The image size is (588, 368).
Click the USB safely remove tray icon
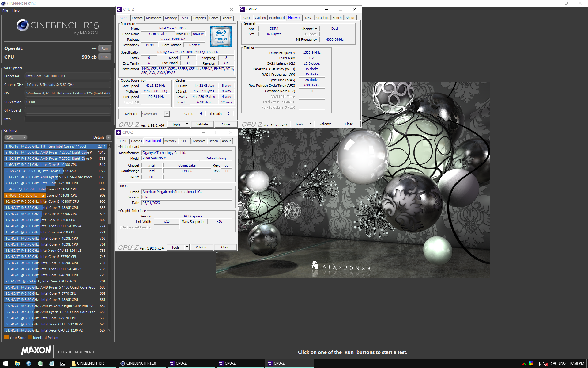tap(538, 363)
